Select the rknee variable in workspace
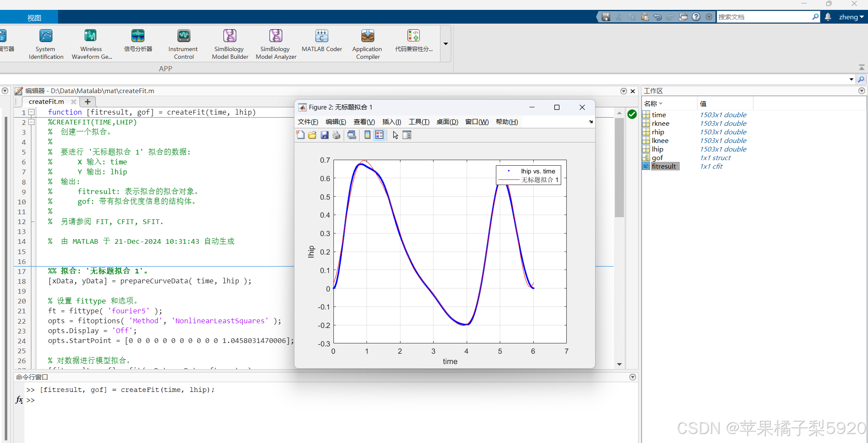868x443 pixels. click(660, 124)
